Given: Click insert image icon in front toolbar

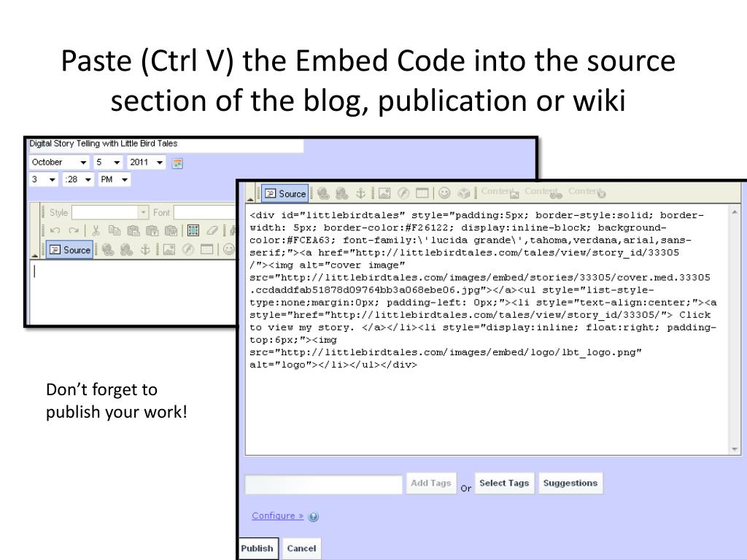Looking at the screenshot, I should coord(384,192).
